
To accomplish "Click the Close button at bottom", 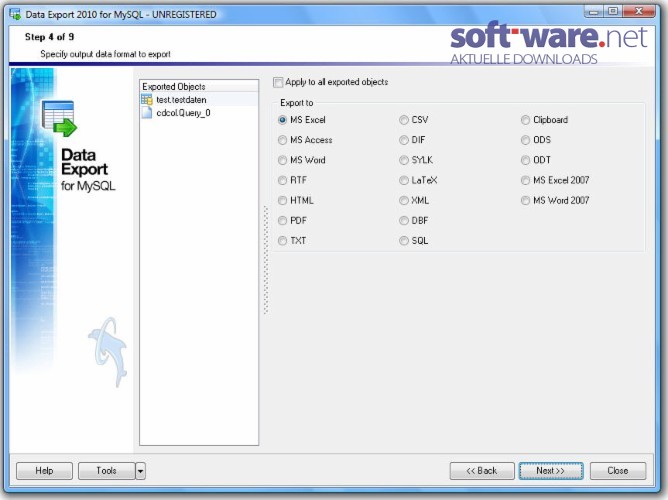I will click(x=618, y=471).
